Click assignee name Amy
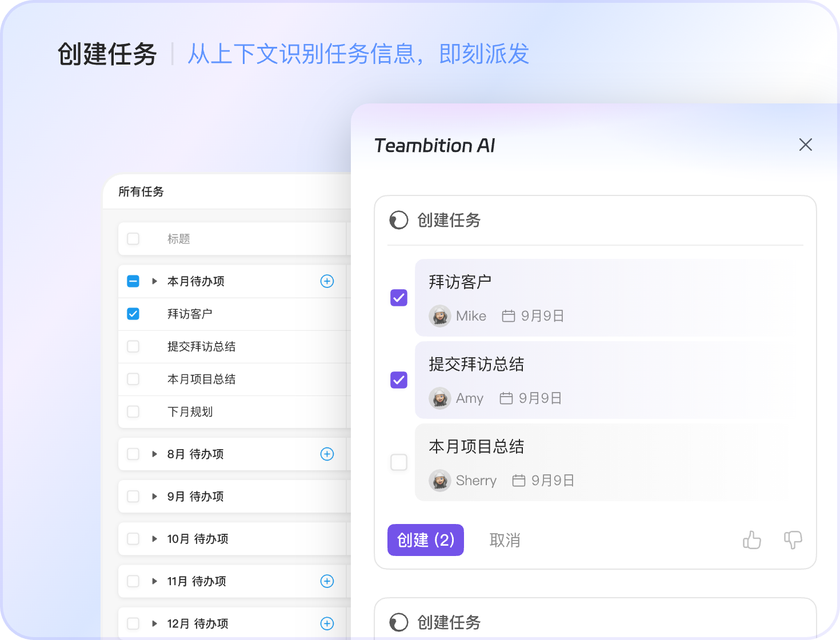Viewport: 840px width, 640px height. pos(470,398)
